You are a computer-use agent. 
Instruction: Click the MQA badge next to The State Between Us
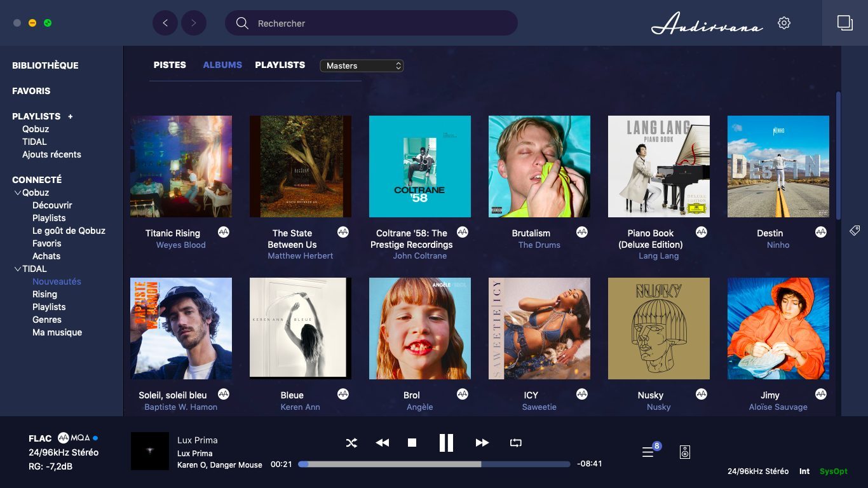(x=343, y=232)
